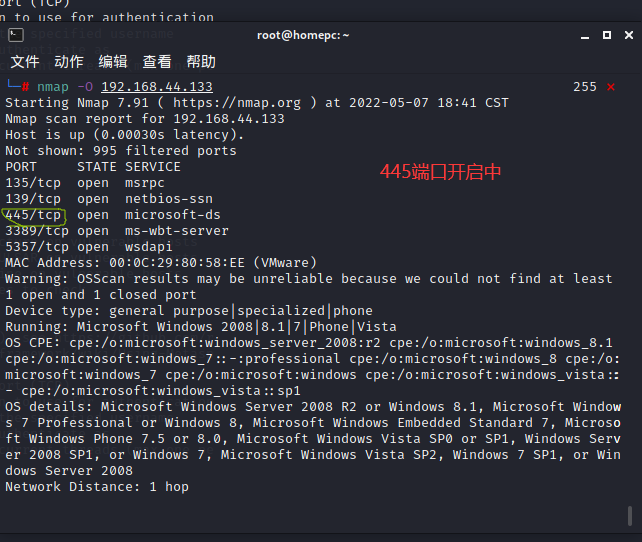Open the 帮助 menu
Screen dimensions: 642x542
coord(201,62)
